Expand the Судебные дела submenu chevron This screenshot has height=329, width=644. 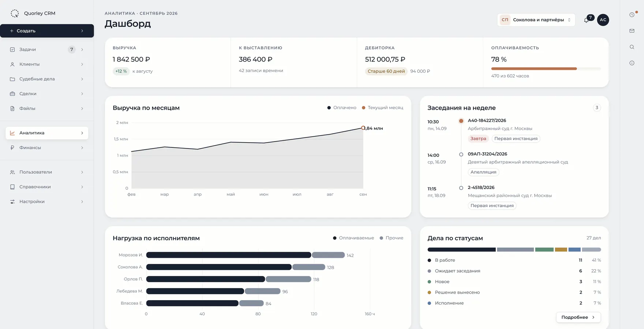coord(82,79)
